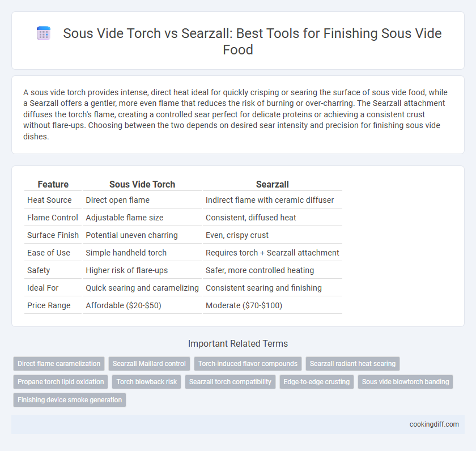Click the calendar icon beside the title

point(44,33)
